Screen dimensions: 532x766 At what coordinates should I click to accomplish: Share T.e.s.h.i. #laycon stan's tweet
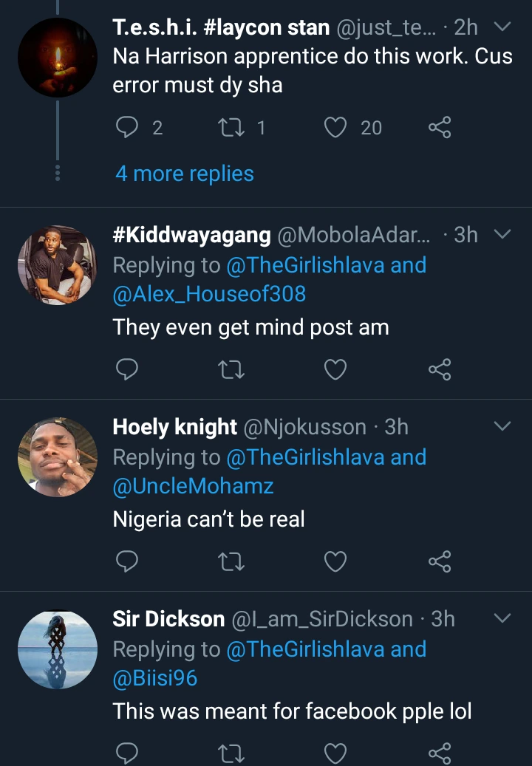click(x=439, y=128)
